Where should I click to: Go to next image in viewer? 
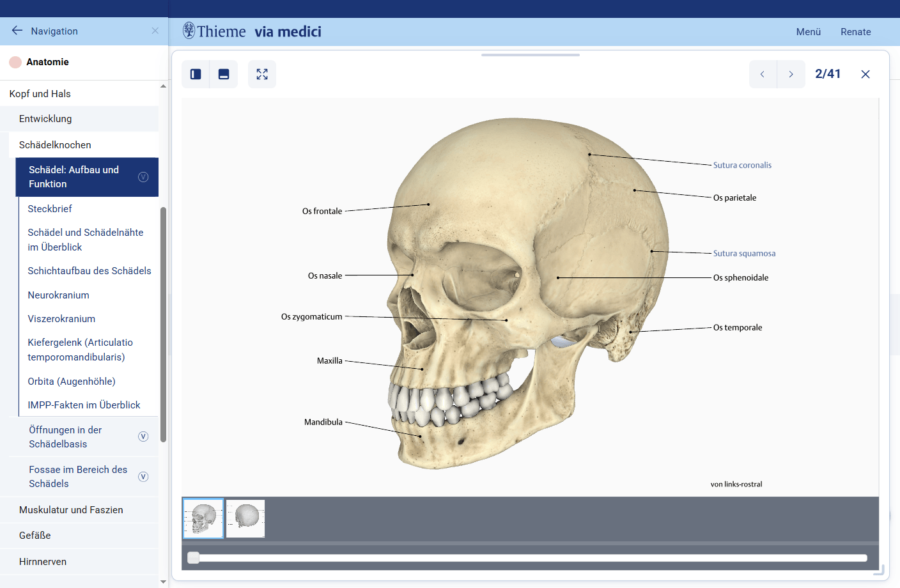(791, 74)
